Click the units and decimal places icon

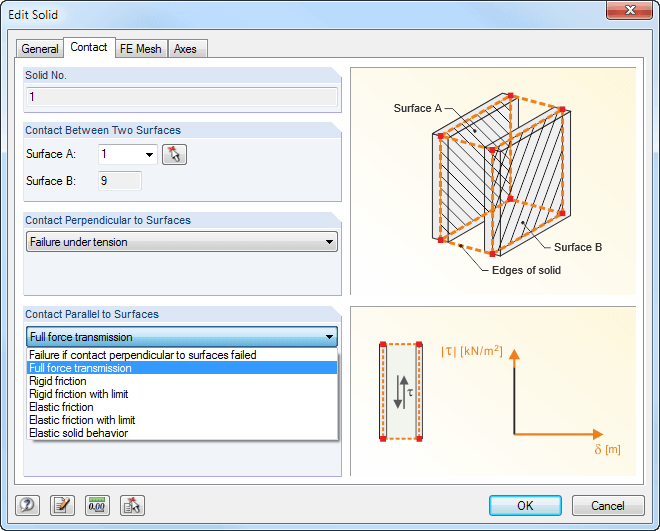[97, 505]
